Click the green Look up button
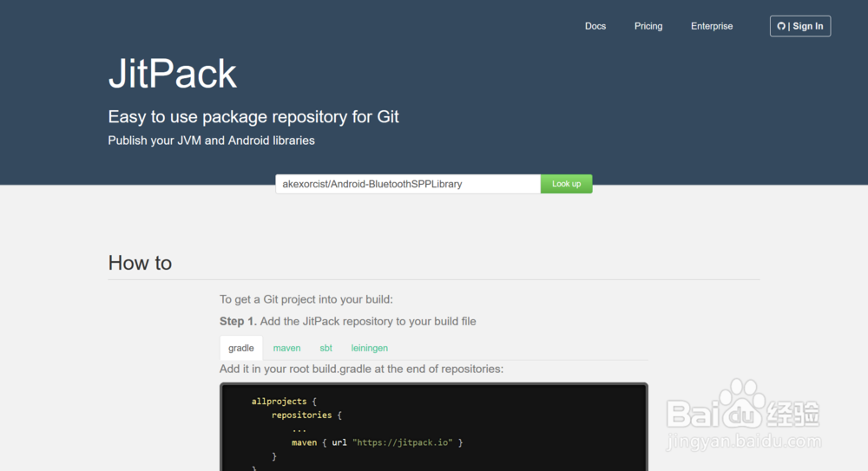Screen dimensions: 868x471 click(x=566, y=184)
